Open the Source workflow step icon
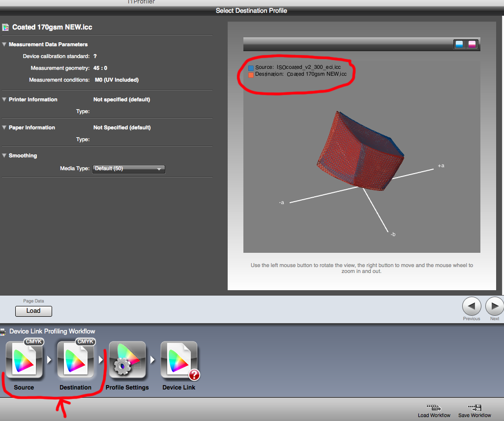This screenshot has height=421, width=504. 24,360
